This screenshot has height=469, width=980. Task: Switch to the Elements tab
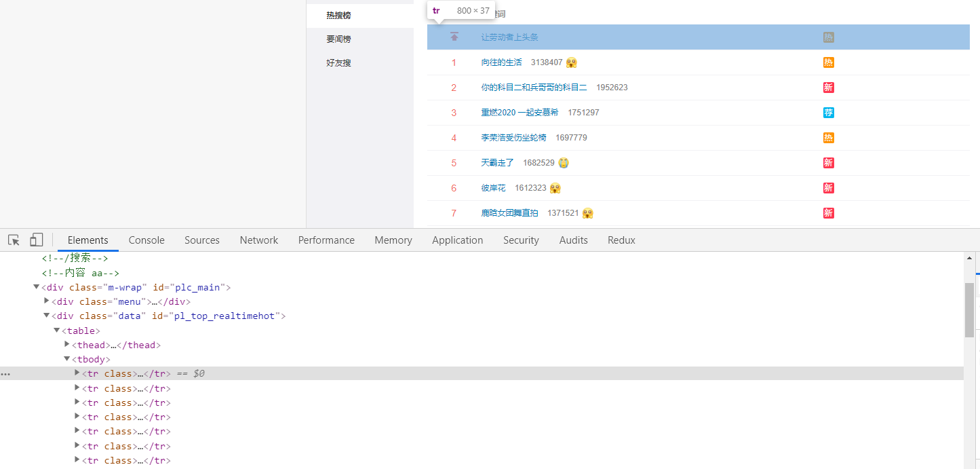(88, 240)
